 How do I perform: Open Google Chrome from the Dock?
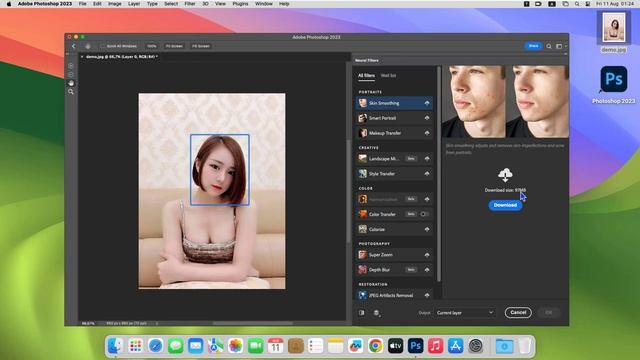376,346
